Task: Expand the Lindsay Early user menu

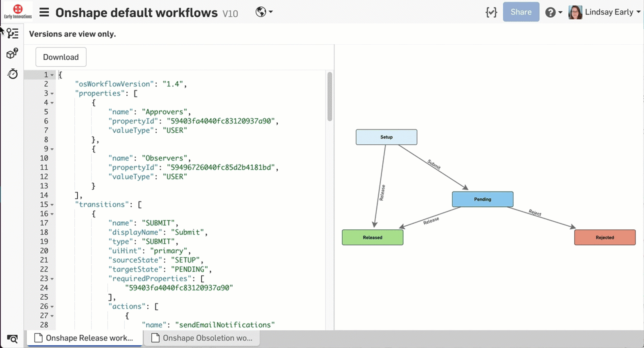Action: [605, 12]
